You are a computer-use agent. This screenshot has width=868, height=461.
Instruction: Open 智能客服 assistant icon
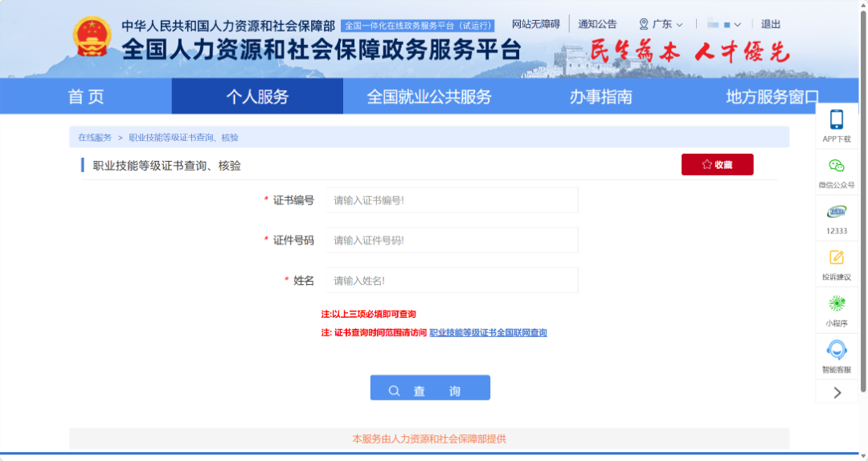pos(836,350)
